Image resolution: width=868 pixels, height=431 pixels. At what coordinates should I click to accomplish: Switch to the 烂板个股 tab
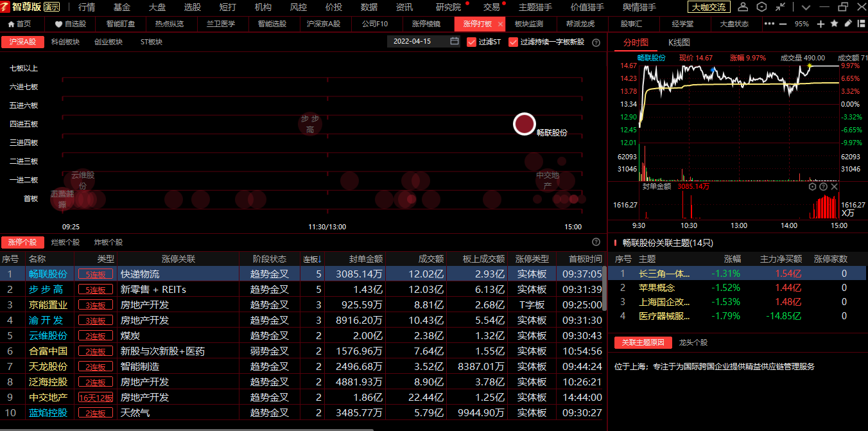pyautogui.click(x=65, y=242)
